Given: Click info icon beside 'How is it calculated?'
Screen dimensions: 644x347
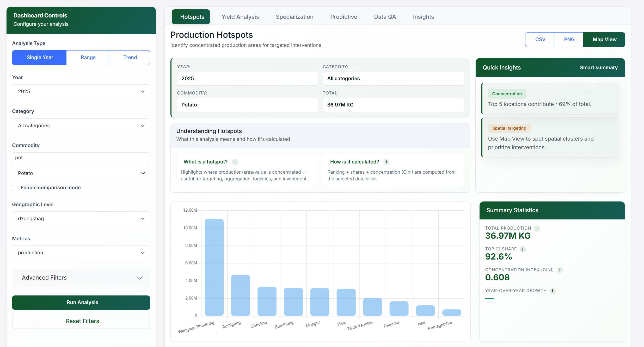Looking at the screenshot, I should coord(386,162).
